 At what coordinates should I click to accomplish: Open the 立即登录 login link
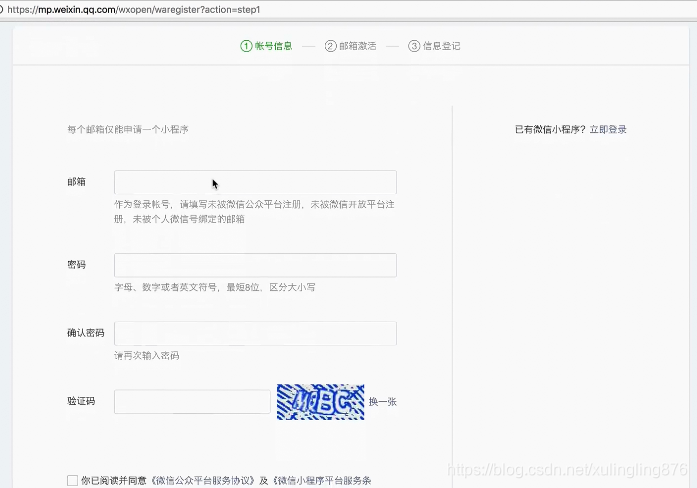(608, 129)
